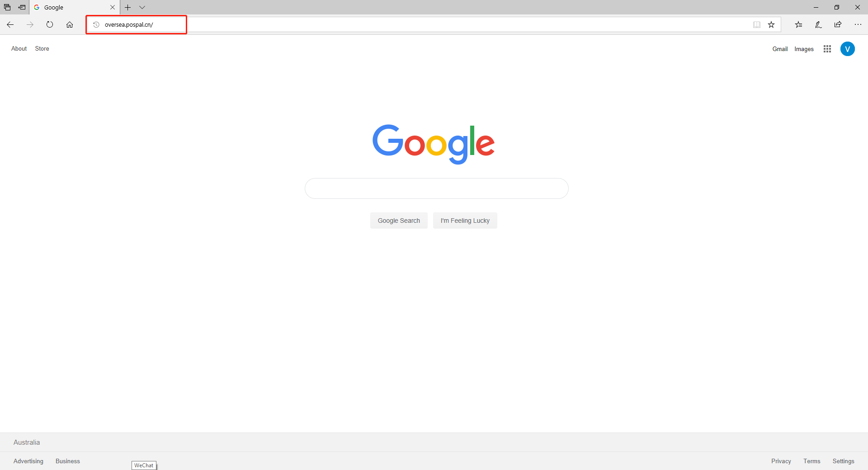Open a new tab with plus

click(x=128, y=7)
